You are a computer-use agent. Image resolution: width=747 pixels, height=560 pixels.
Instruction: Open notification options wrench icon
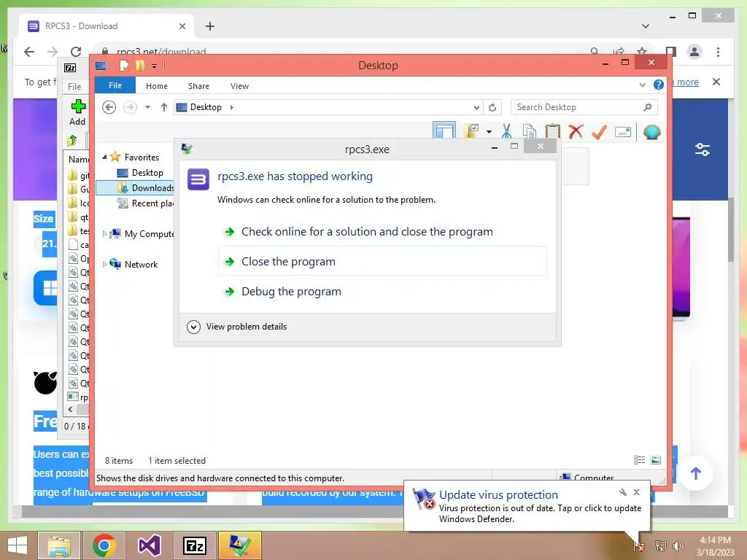[x=622, y=492]
